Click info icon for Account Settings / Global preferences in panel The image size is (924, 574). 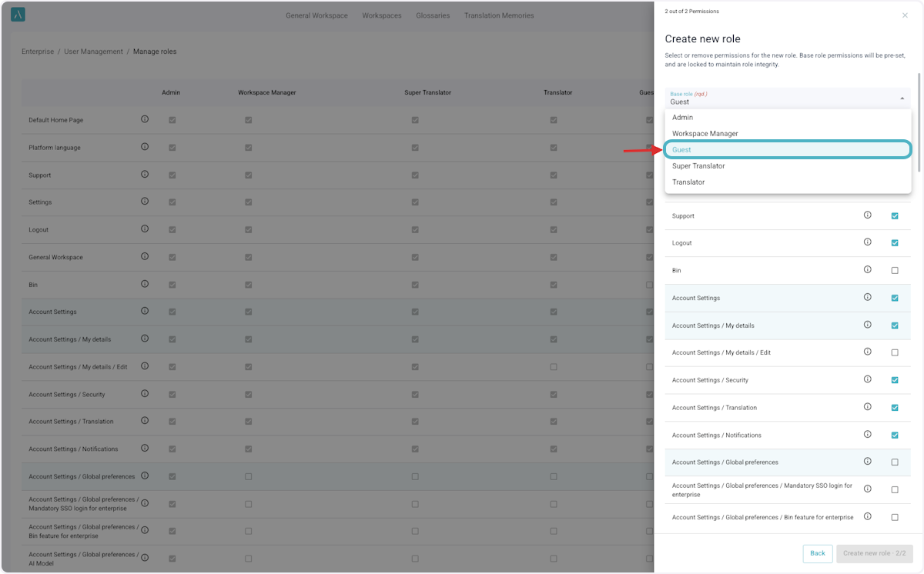pos(867,462)
